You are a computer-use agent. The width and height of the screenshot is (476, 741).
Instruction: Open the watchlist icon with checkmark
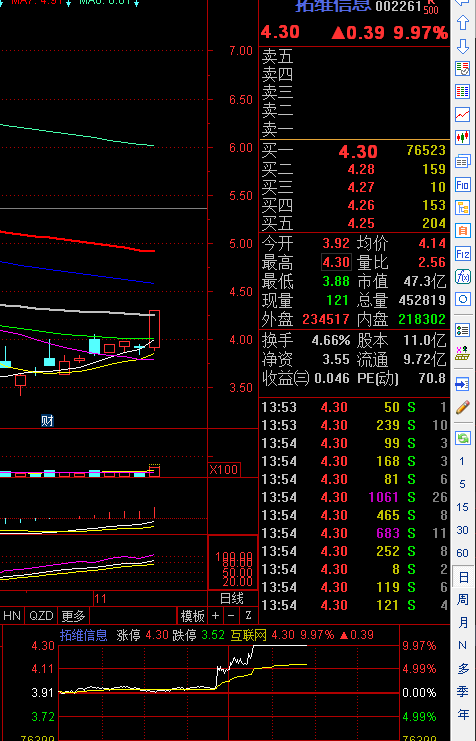463,69
